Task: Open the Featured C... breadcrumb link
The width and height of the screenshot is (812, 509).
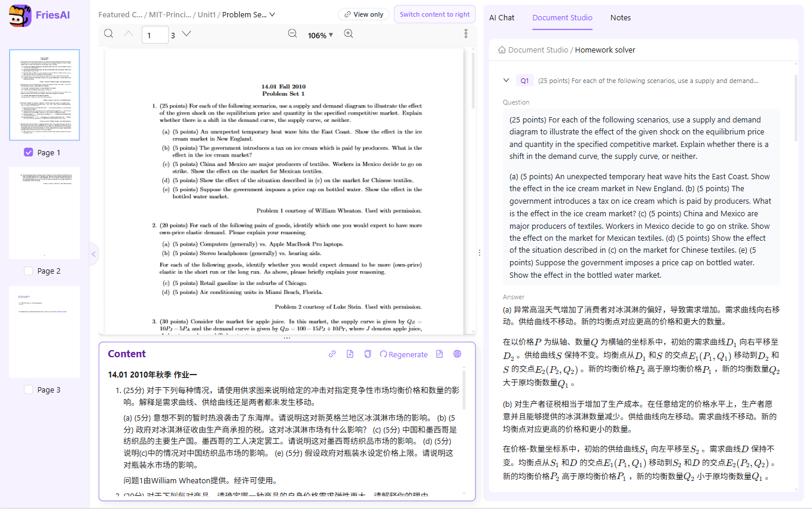Action: click(x=120, y=14)
